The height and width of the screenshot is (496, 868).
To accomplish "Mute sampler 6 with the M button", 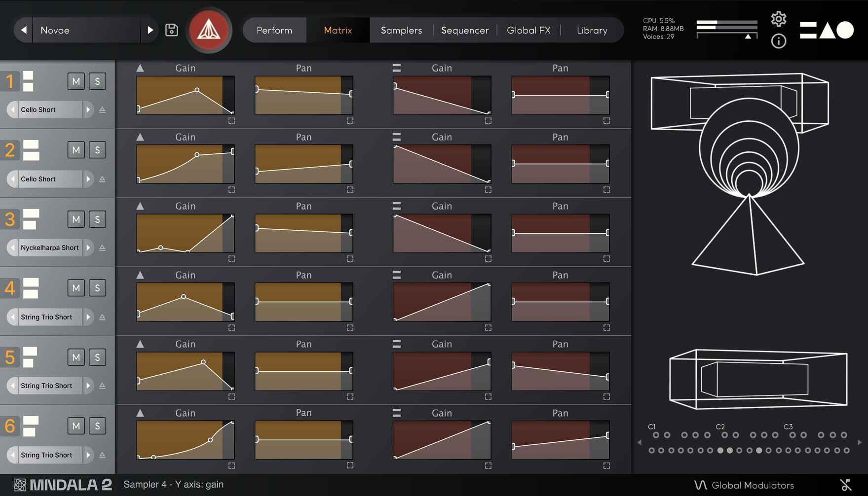I will point(76,426).
